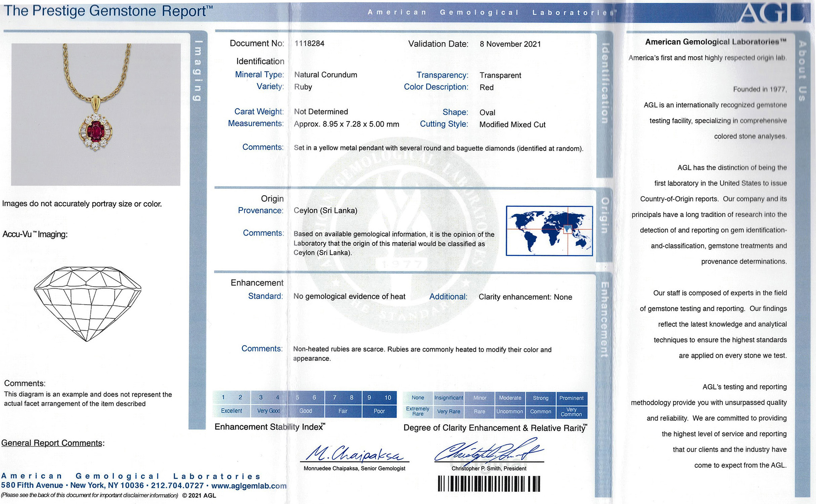Select the vertical Identification tab
Screen dimensions: 816x504
click(605, 83)
